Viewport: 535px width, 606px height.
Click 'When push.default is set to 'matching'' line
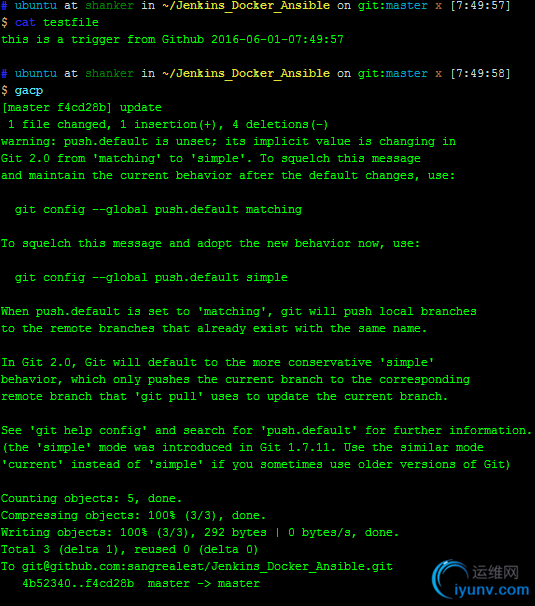click(239, 312)
